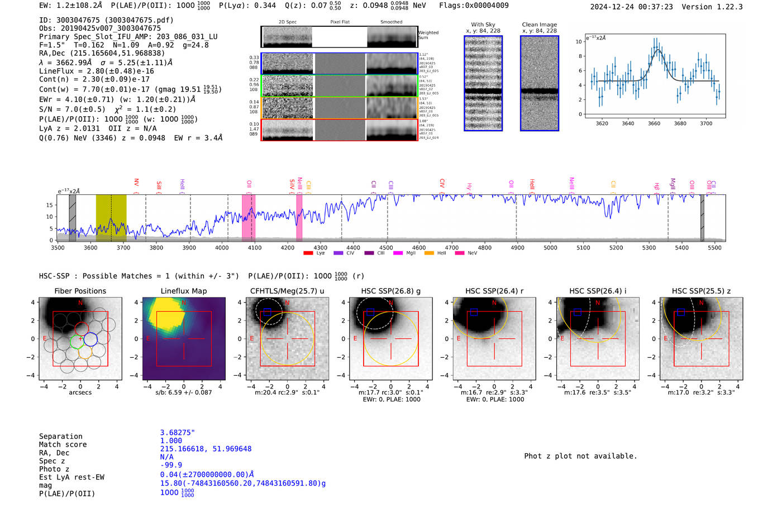Select the orange-bordered fiber 2D spectrum row
This screenshot has height=532, width=782.
339,108
